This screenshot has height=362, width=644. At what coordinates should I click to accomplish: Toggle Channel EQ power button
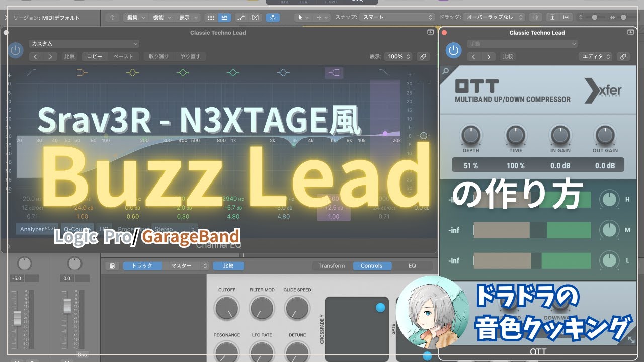(16, 50)
